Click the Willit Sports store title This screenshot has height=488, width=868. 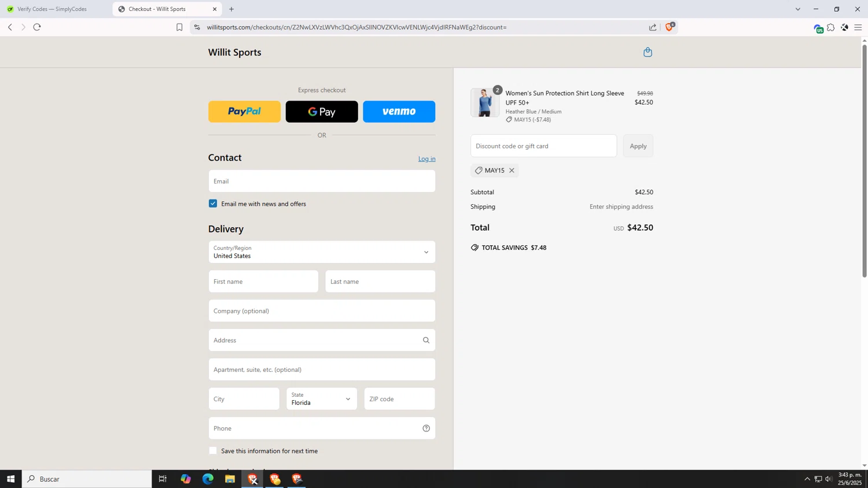tap(235, 52)
